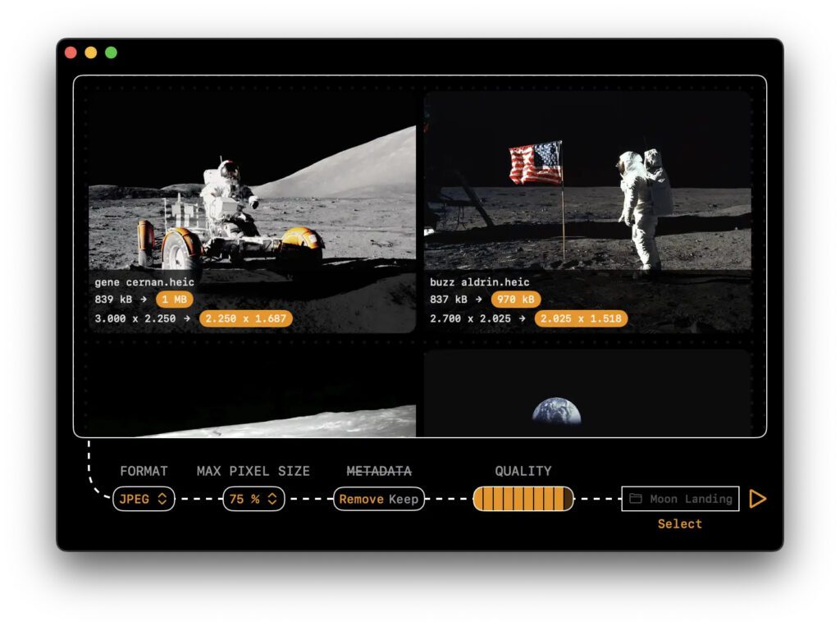Image resolution: width=840 pixels, height=626 pixels.
Task: Click the dark last segment of Quality slider
Action: [568, 499]
